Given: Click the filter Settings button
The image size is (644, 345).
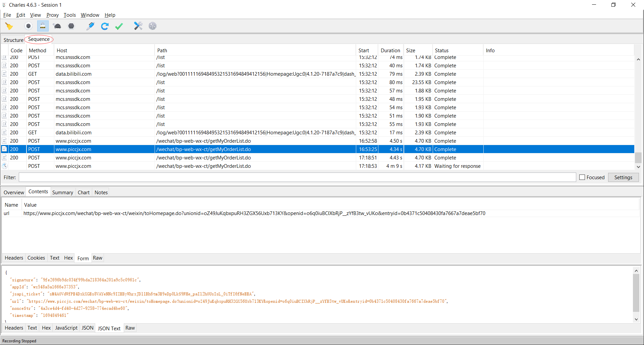Looking at the screenshot, I should tap(623, 178).
